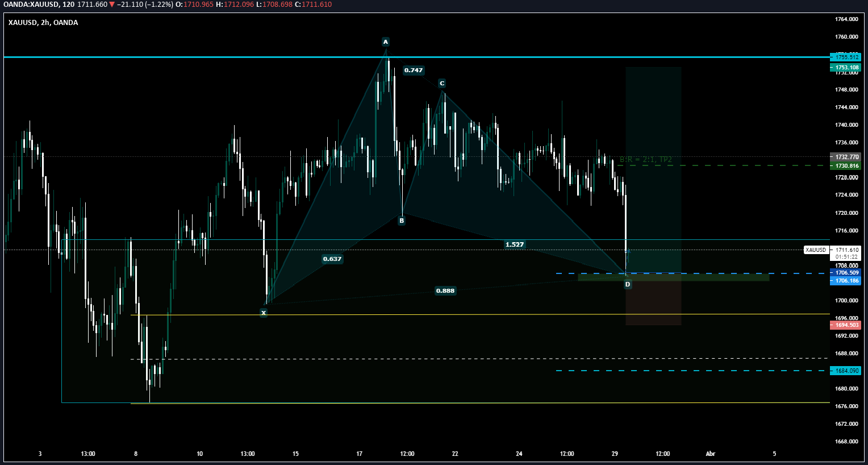The height and width of the screenshot is (465, 868).
Task: Select the point D marker near 1706
Action: 628,284
